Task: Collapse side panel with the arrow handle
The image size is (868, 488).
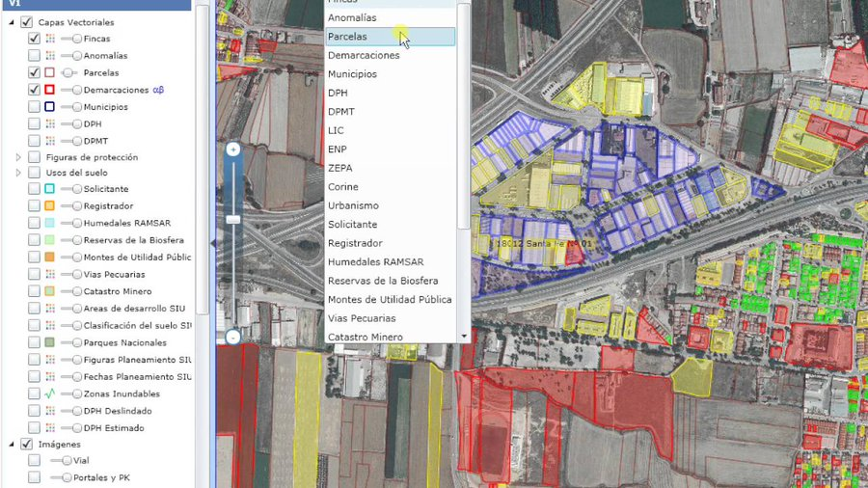Action: (213, 243)
